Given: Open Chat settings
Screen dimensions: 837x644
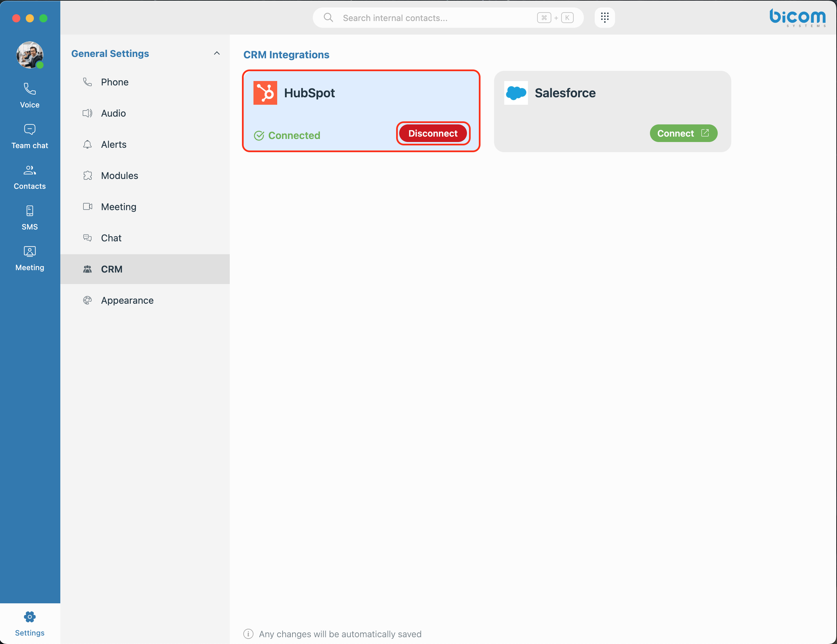Looking at the screenshot, I should [x=145, y=238].
